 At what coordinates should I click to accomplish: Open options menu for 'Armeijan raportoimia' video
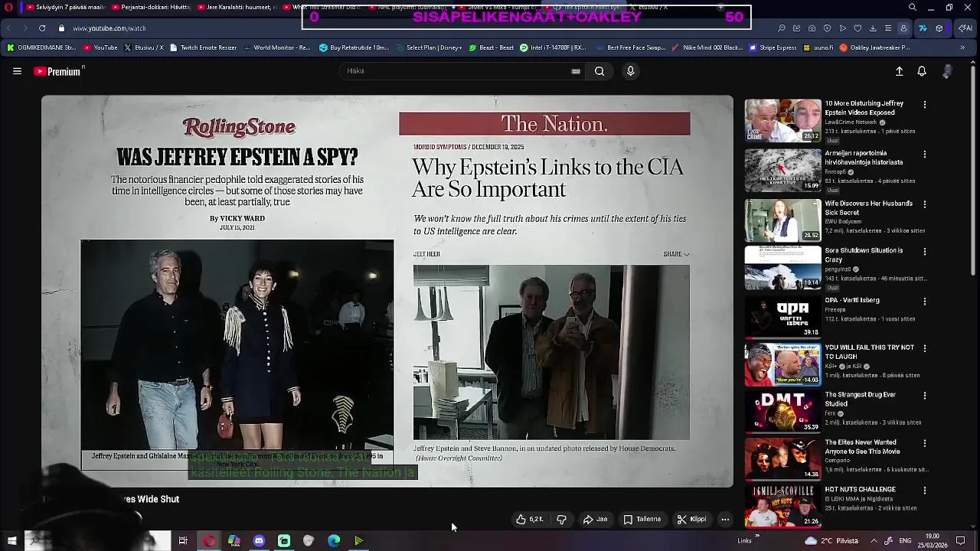[925, 155]
